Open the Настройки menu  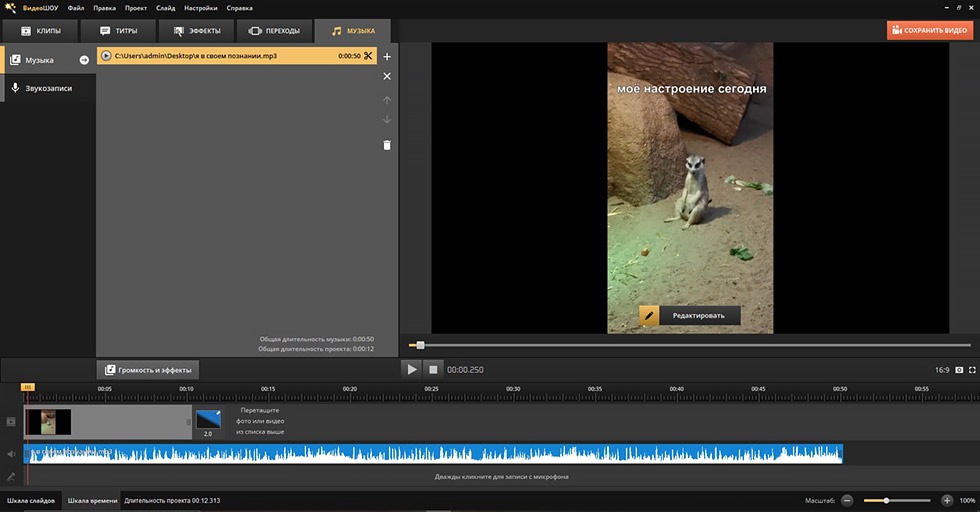click(201, 8)
